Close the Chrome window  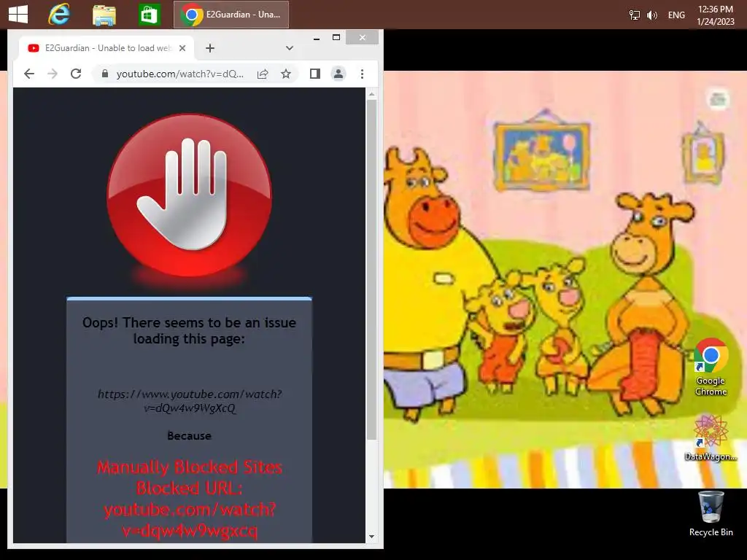(362, 38)
